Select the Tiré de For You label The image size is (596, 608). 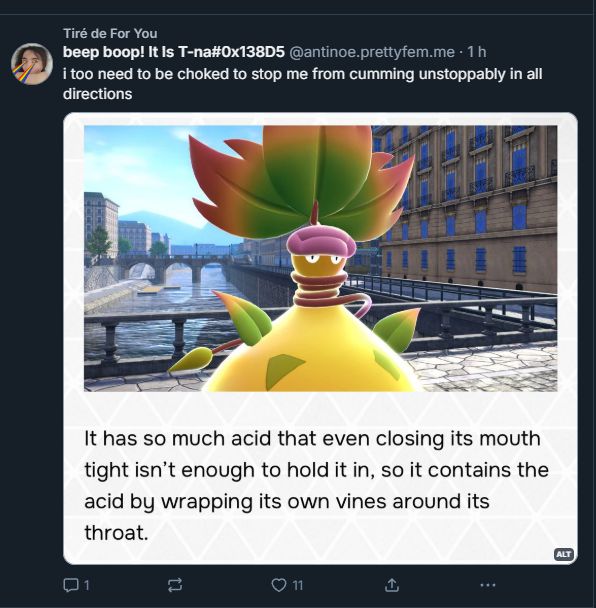tap(110, 33)
